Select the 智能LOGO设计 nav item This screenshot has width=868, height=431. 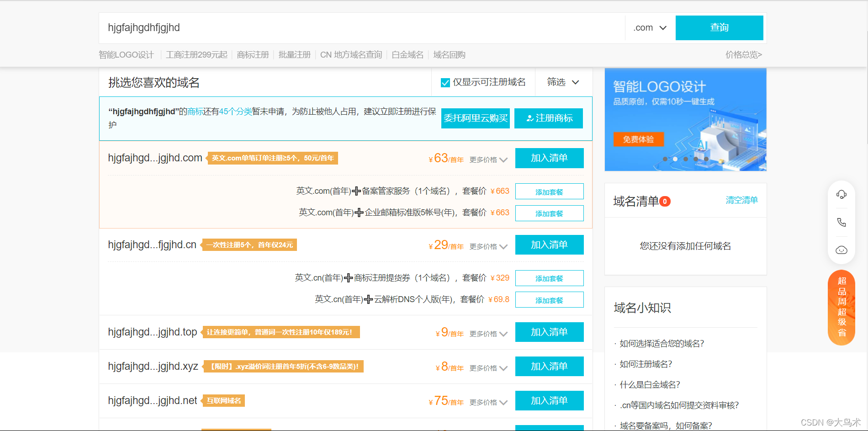click(125, 54)
